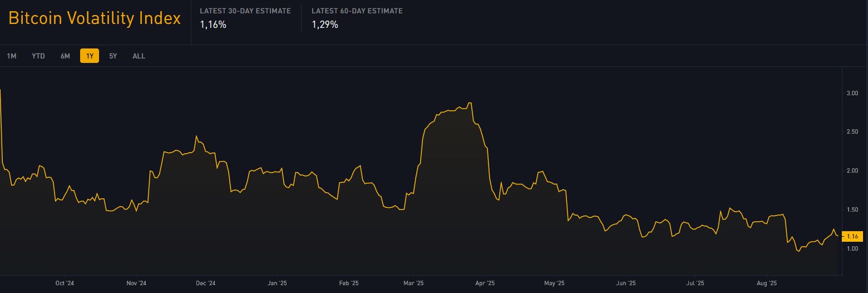Click the May '25 axis label
868x293 pixels.
(x=554, y=284)
